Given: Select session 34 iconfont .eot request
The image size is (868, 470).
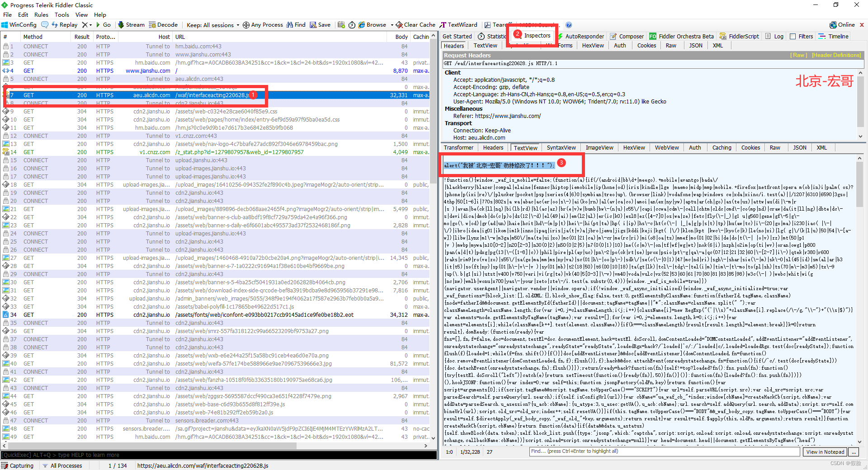Looking at the screenshot, I should [x=216, y=315].
